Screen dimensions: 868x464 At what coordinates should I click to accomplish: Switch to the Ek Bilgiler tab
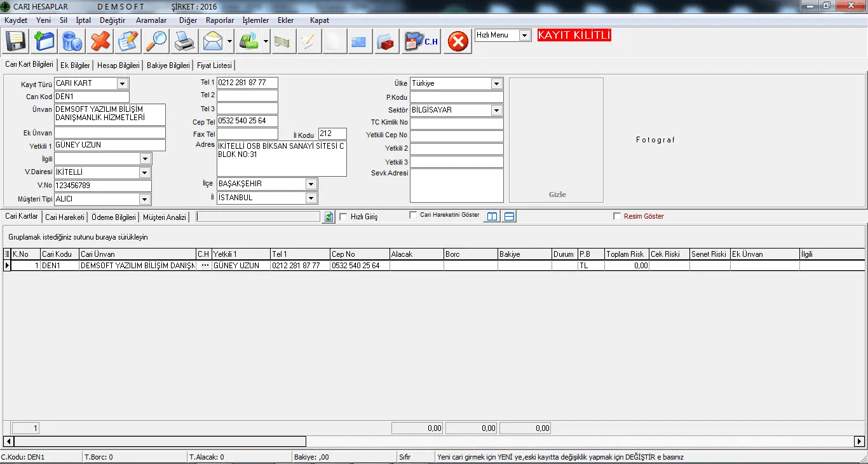75,65
